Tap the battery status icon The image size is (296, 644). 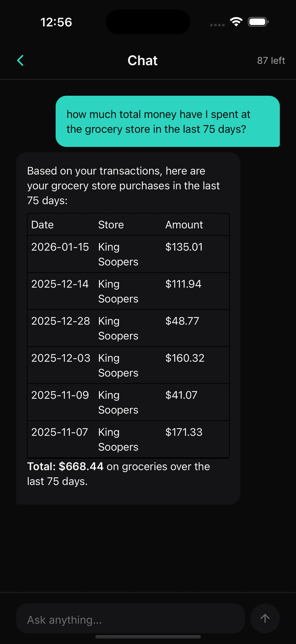258,22
